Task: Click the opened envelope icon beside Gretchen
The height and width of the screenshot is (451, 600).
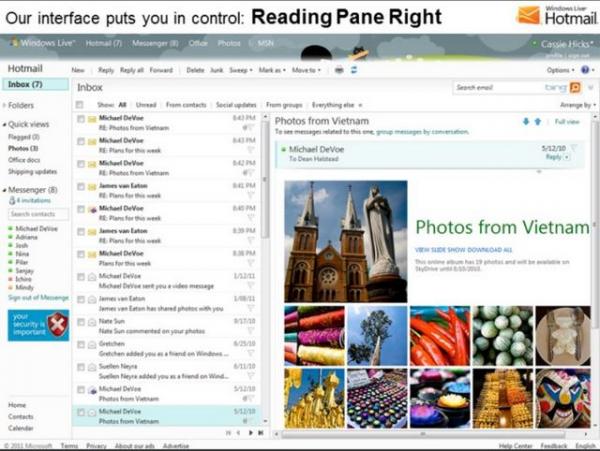Action: [92, 345]
